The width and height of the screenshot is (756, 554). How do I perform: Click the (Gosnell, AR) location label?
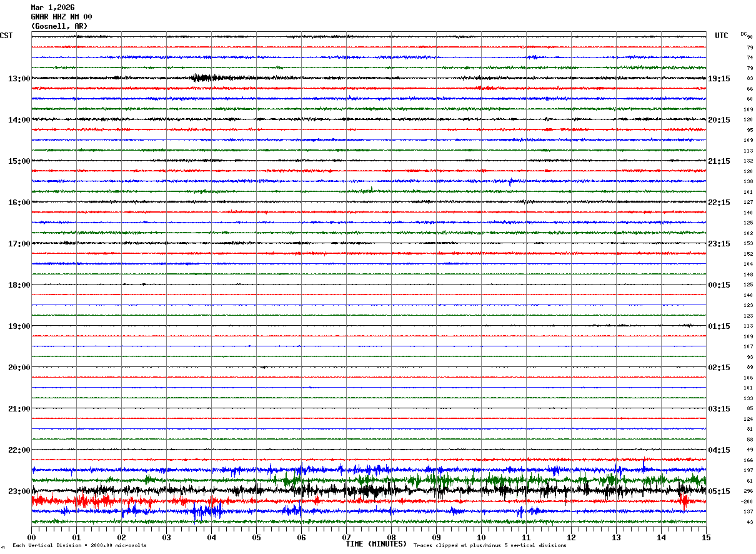[x=59, y=26]
